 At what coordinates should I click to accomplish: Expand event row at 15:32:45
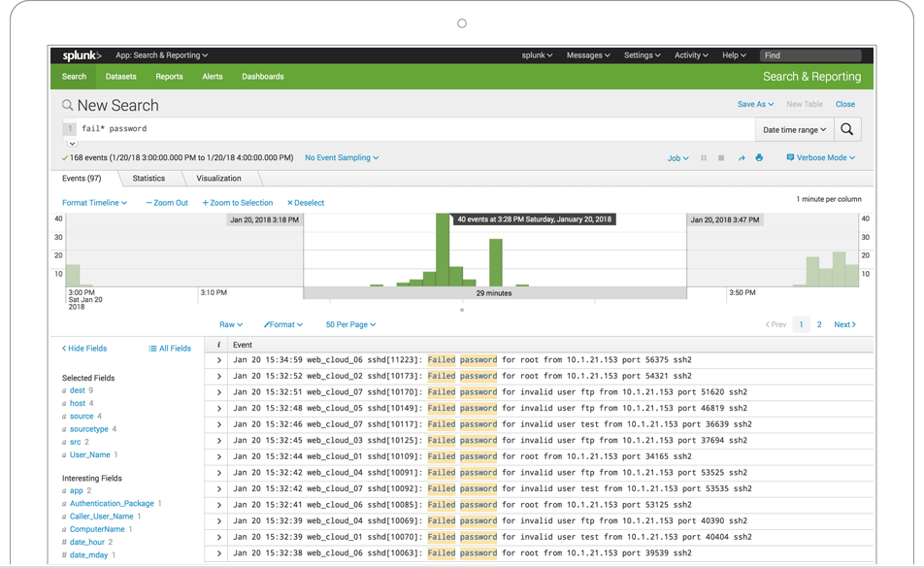(218, 441)
